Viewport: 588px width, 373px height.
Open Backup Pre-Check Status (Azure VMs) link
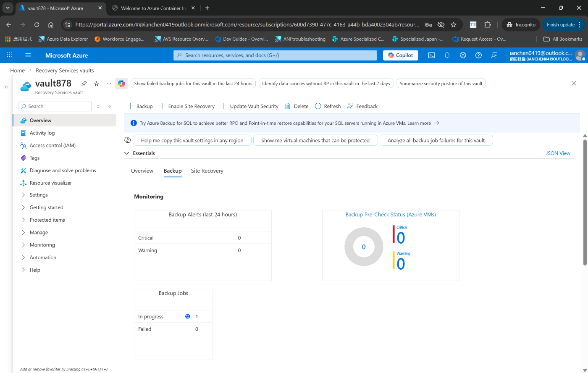click(x=391, y=215)
